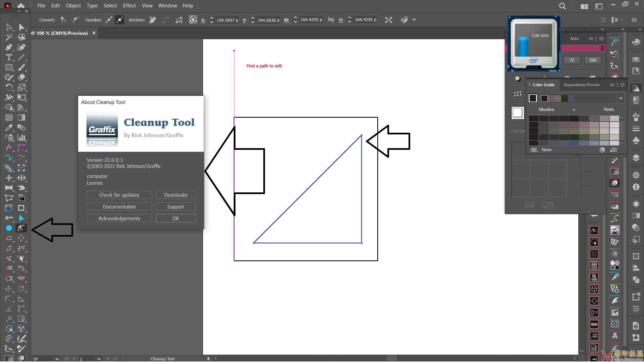Choose the Lasso tool
Viewport: 644px width, 362px height.
click(x=21, y=37)
